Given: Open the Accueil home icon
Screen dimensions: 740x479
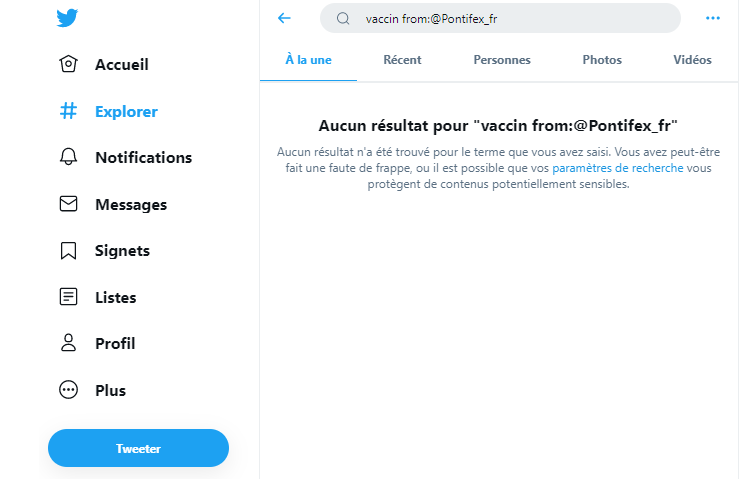Looking at the screenshot, I should (x=68, y=64).
